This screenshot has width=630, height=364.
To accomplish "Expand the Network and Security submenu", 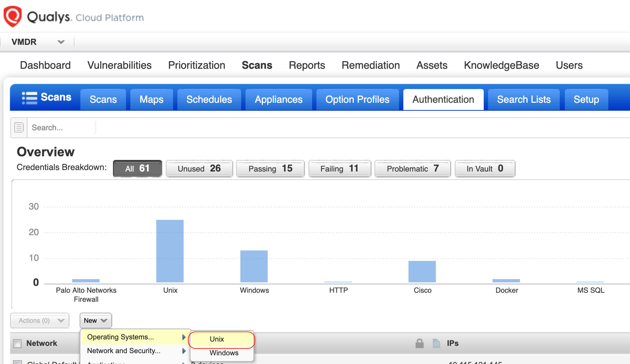I will [124, 350].
